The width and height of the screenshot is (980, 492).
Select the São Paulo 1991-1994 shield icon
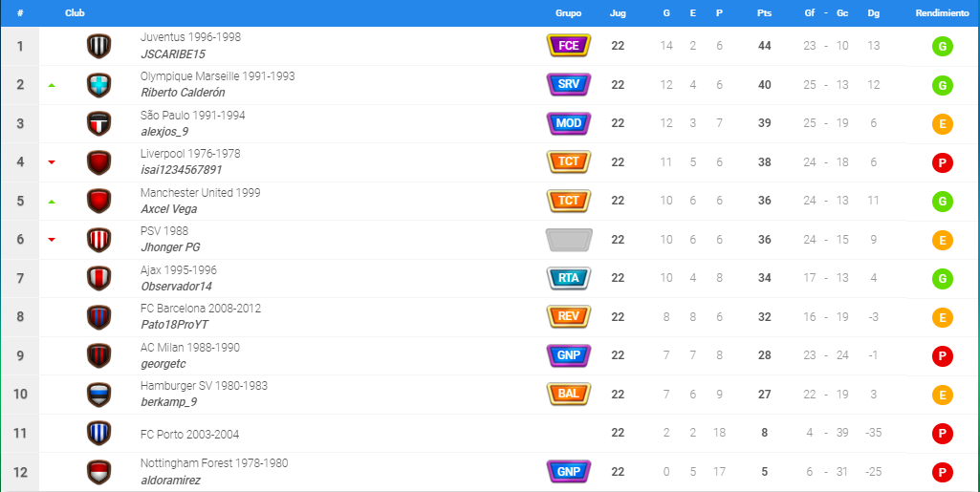coord(98,123)
